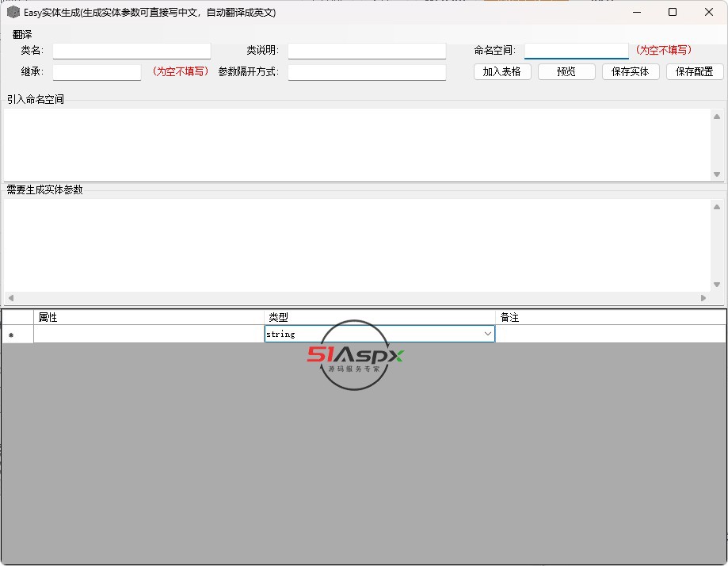Click the 类型 column header
Screen dimensions: 728x566
[x=379, y=317]
